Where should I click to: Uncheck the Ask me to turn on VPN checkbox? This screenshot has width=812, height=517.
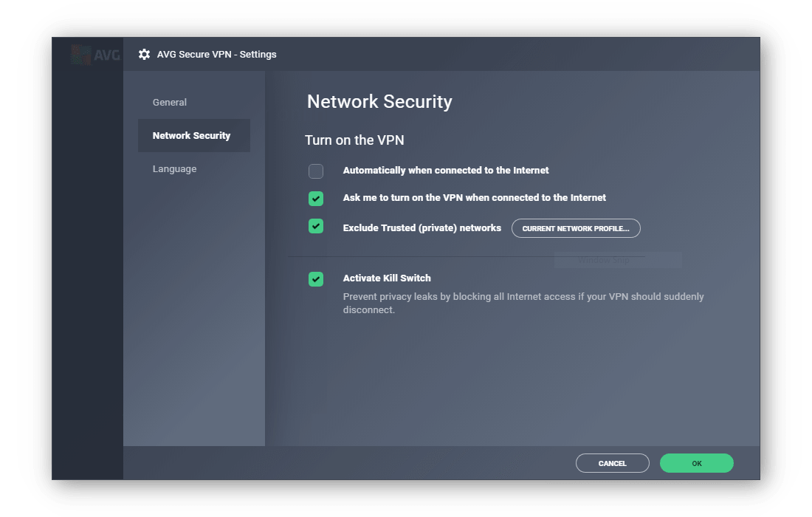(x=316, y=199)
